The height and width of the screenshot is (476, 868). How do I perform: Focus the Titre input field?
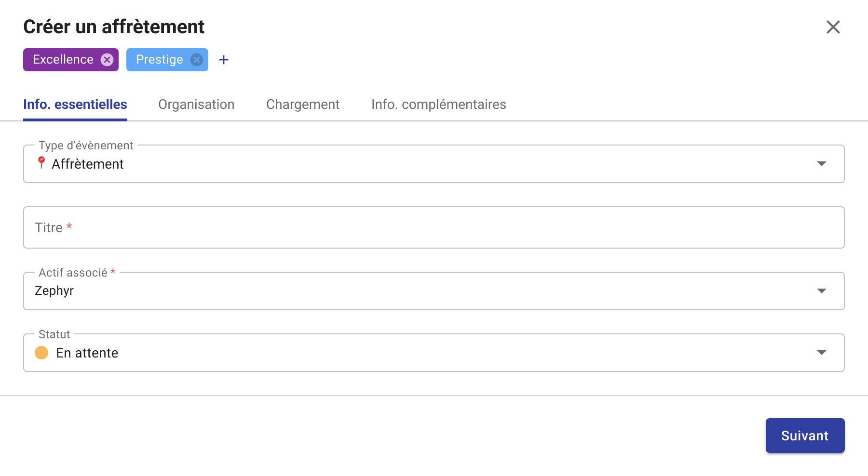pos(434,227)
